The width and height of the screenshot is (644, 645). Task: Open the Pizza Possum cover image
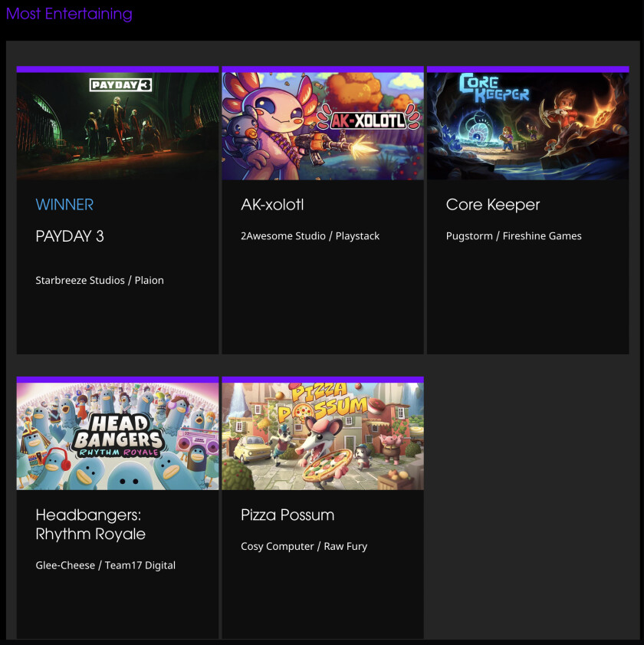pyautogui.click(x=323, y=436)
